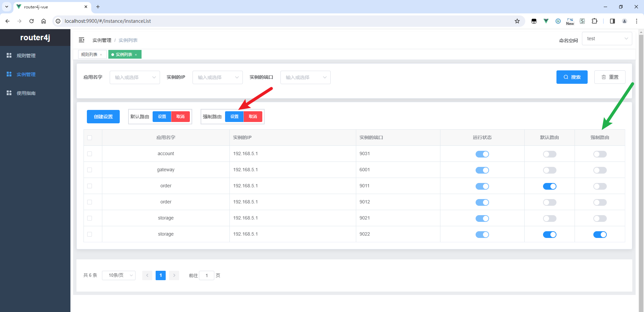The image size is (644, 312).
Task: Open the 命名空间 namespace dropdown
Action: click(x=607, y=38)
